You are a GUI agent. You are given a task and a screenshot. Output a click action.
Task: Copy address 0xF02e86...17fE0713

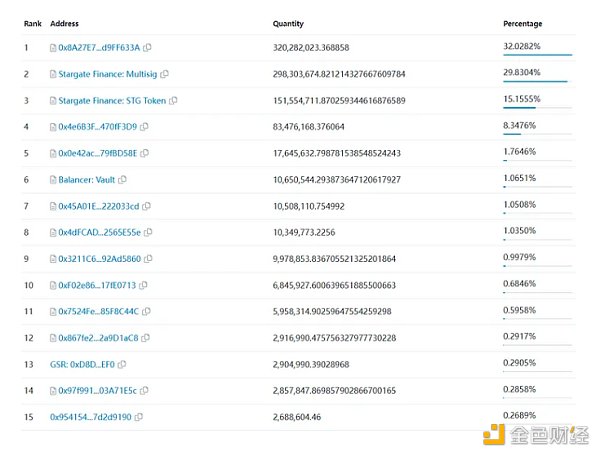[143, 285]
